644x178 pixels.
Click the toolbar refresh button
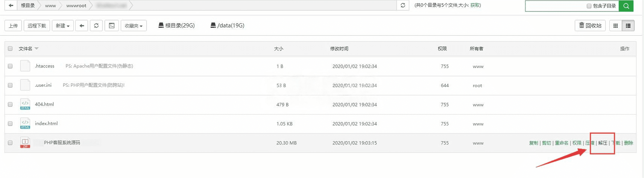(96, 26)
